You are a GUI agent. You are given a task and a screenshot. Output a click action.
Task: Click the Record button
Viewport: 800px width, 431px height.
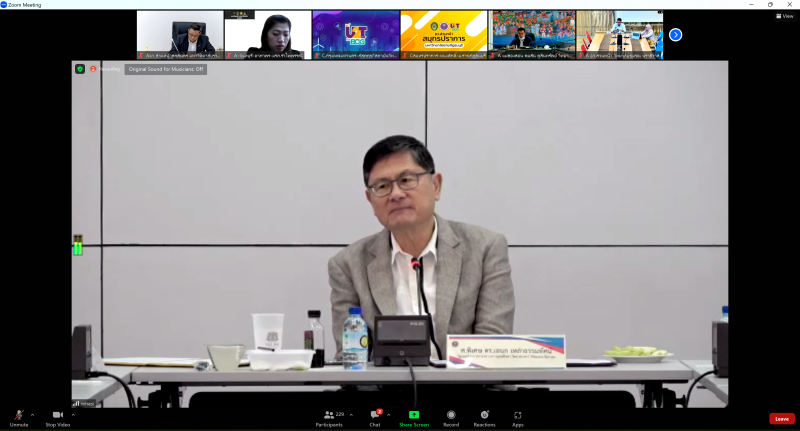coord(451,415)
